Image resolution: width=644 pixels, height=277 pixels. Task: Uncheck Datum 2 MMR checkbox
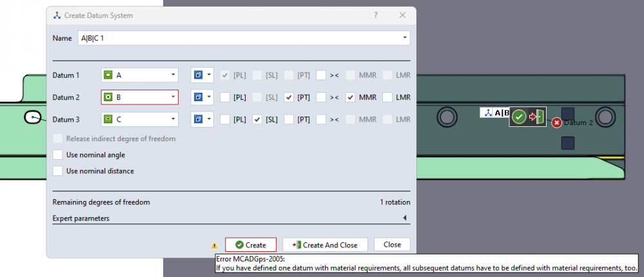(350, 97)
